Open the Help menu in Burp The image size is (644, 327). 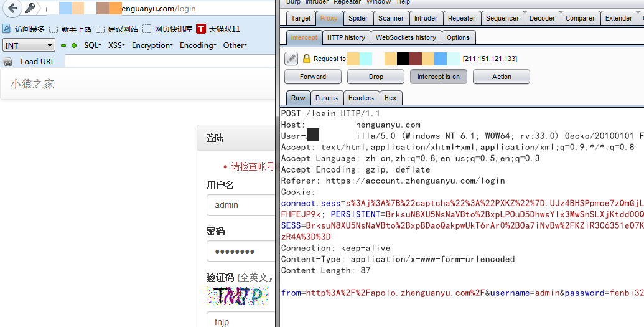click(403, 2)
